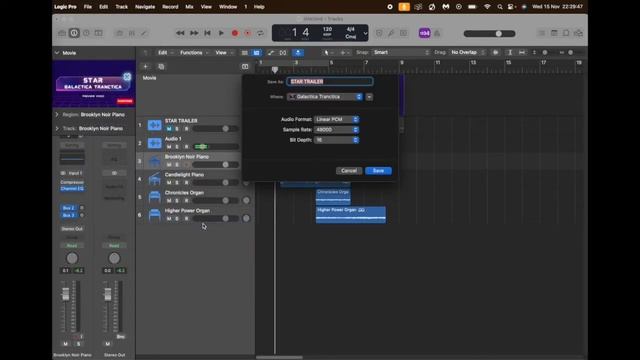Click the Rewind transport button
640x360 pixels.
coord(180,33)
